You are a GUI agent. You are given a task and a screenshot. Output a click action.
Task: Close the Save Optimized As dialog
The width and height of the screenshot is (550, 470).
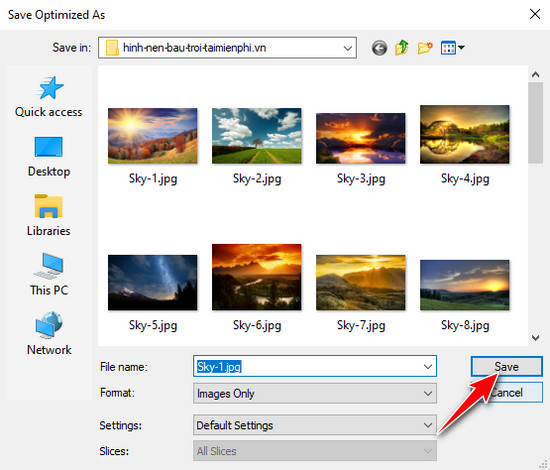[535, 14]
